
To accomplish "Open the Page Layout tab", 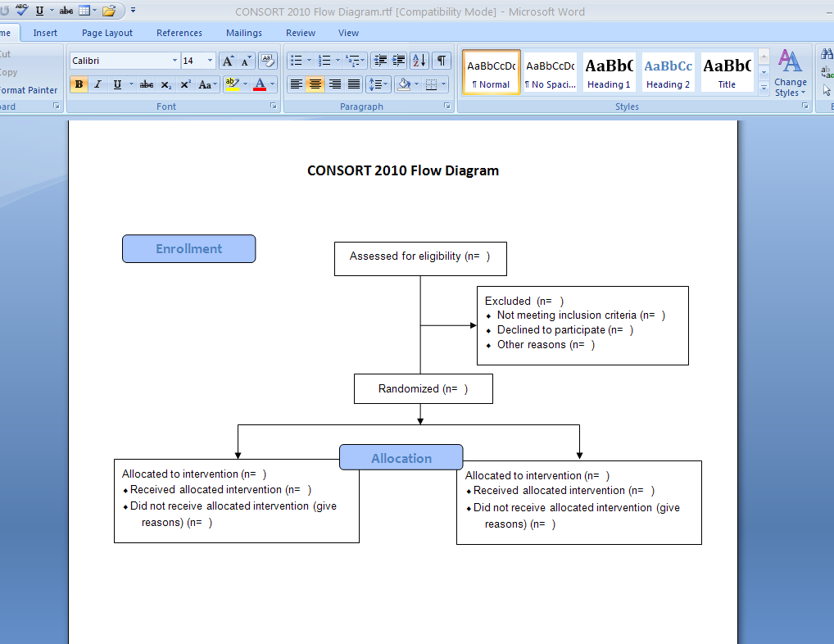I will click(x=107, y=33).
